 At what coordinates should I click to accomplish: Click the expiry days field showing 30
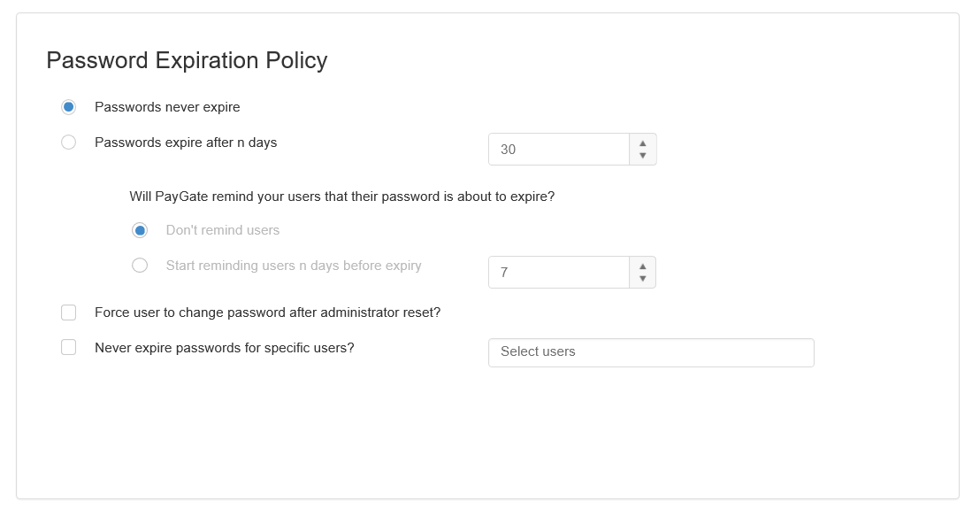click(x=559, y=149)
